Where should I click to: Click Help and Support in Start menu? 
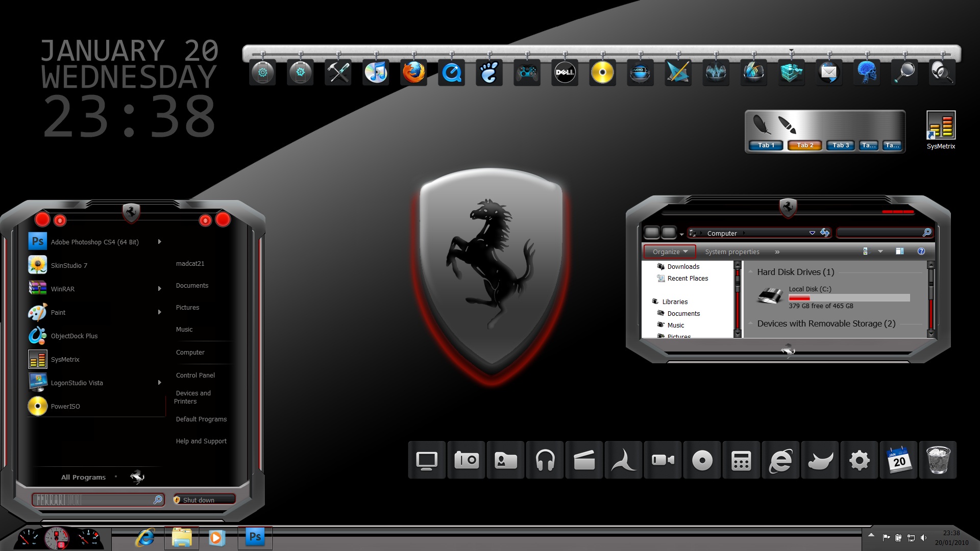click(x=201, y=441)
